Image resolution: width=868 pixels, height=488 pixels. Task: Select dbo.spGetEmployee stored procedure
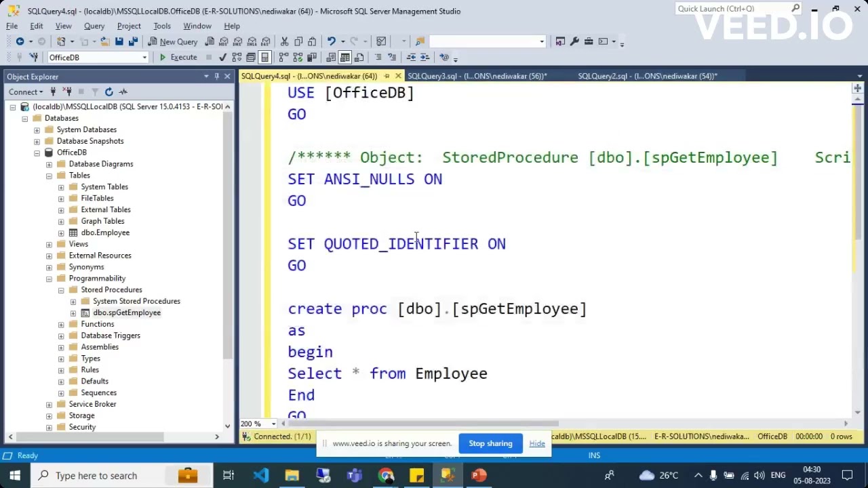coord(127,312)
